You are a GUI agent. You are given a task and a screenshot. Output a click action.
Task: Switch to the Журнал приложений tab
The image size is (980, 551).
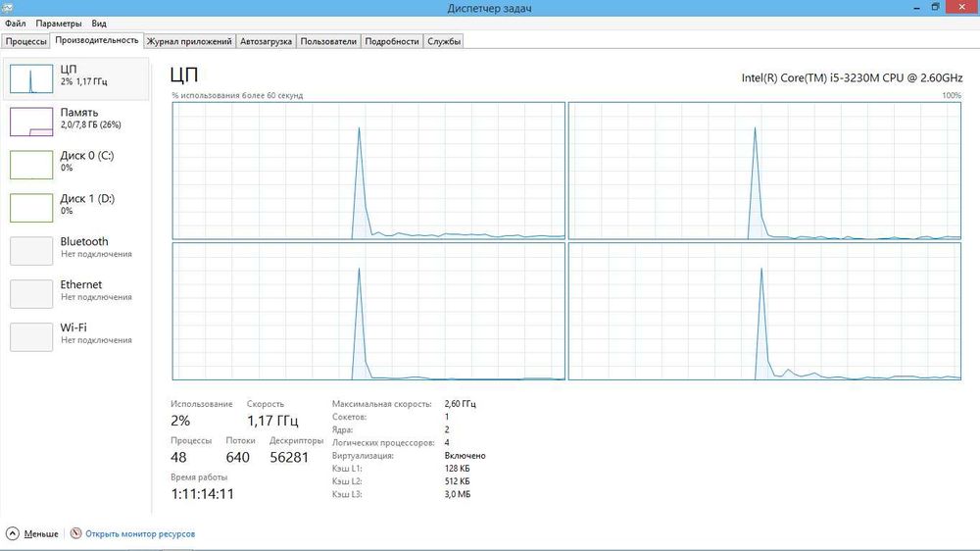point(189,41)
